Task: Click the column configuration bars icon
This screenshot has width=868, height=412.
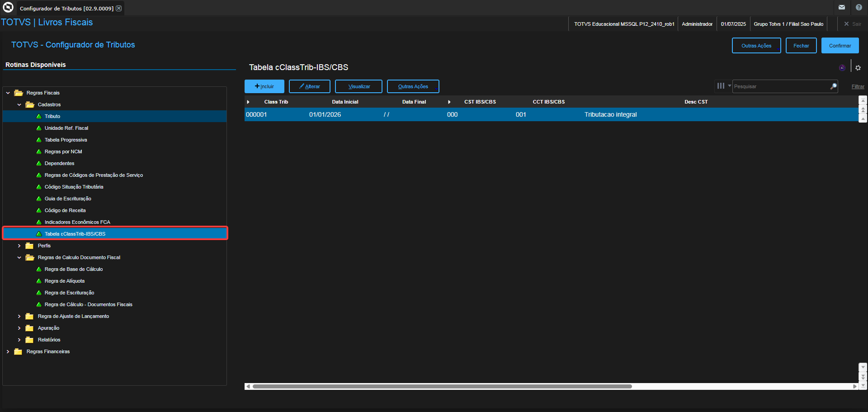Action: (x=721, y=86)
